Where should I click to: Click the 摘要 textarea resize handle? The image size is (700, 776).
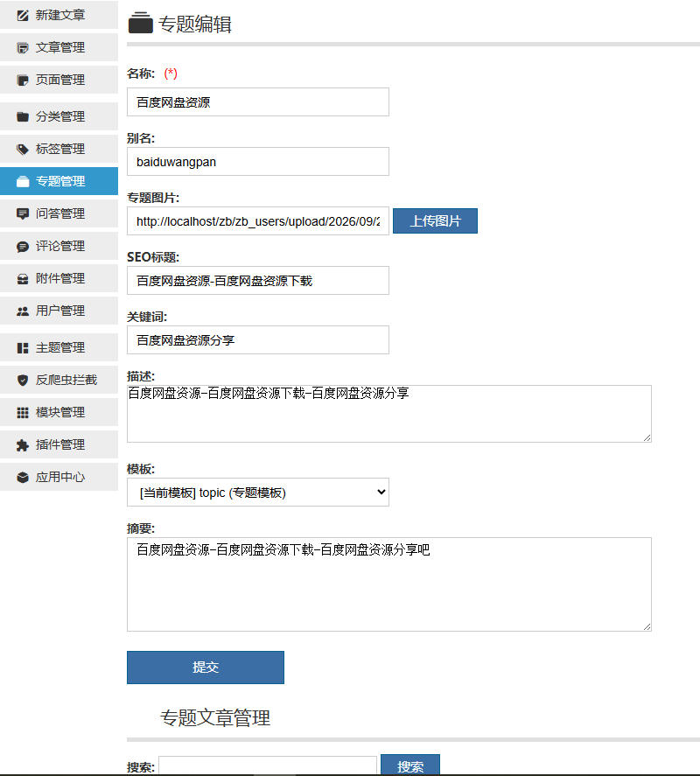(x=647, y=626)
